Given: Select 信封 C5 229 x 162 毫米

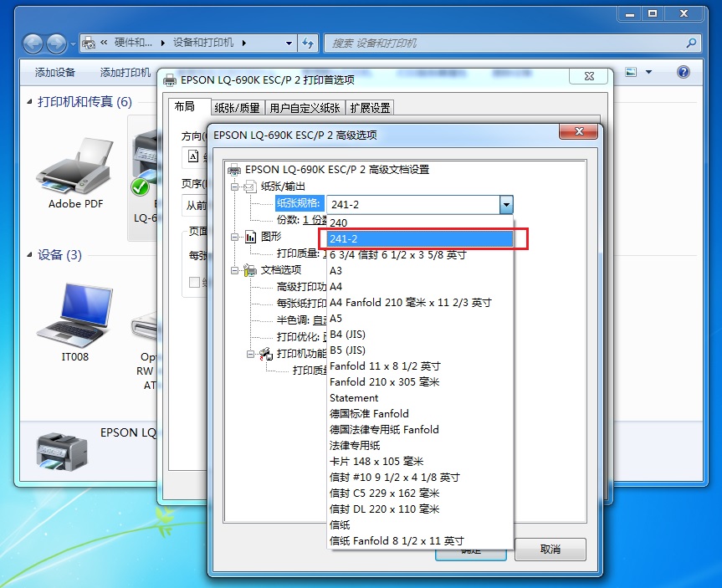Looking at the screenshot, I should 420,493.
